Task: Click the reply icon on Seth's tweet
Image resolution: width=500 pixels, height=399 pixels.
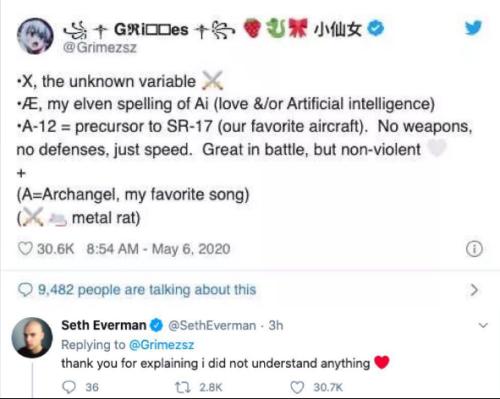Action: (x=69, y=387)
